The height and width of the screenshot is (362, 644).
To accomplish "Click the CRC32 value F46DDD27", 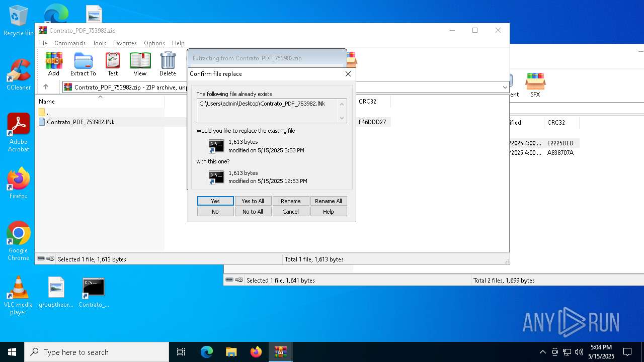I will coord(372,122).
